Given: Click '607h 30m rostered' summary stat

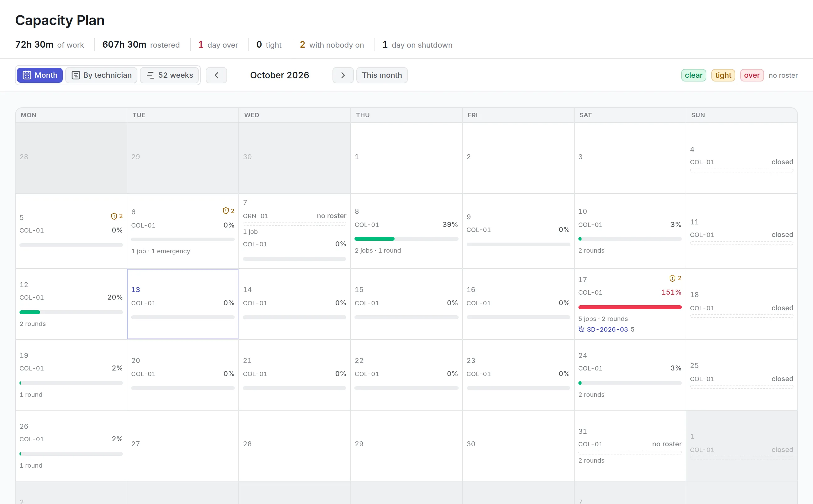Looking at the screenshot, I should tap(141, 45).
